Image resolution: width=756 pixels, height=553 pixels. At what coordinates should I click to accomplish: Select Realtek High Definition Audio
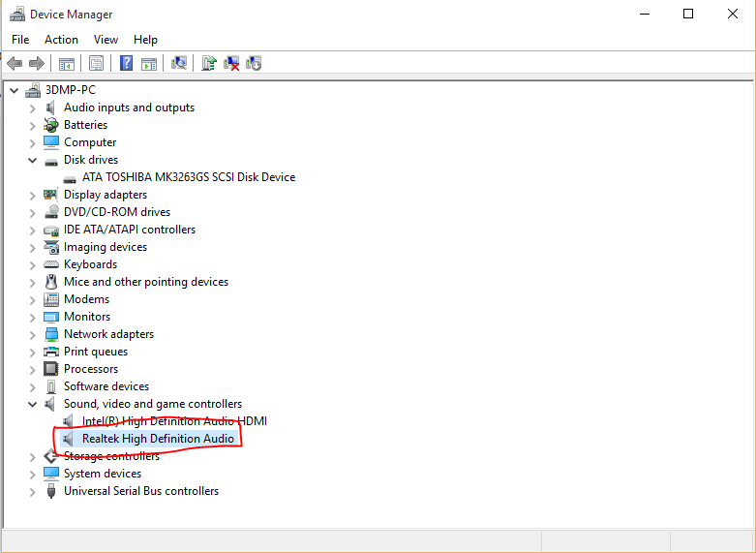pos(158,439)
